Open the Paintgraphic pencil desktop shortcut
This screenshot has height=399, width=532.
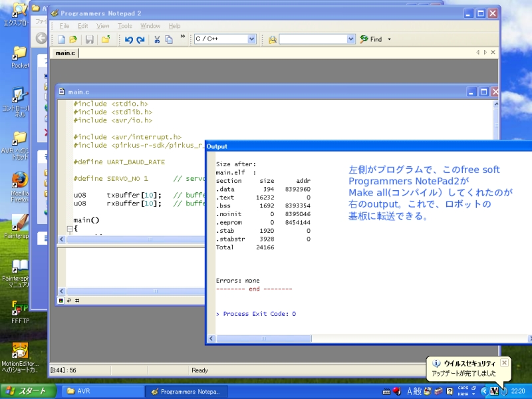coord(17,226)
